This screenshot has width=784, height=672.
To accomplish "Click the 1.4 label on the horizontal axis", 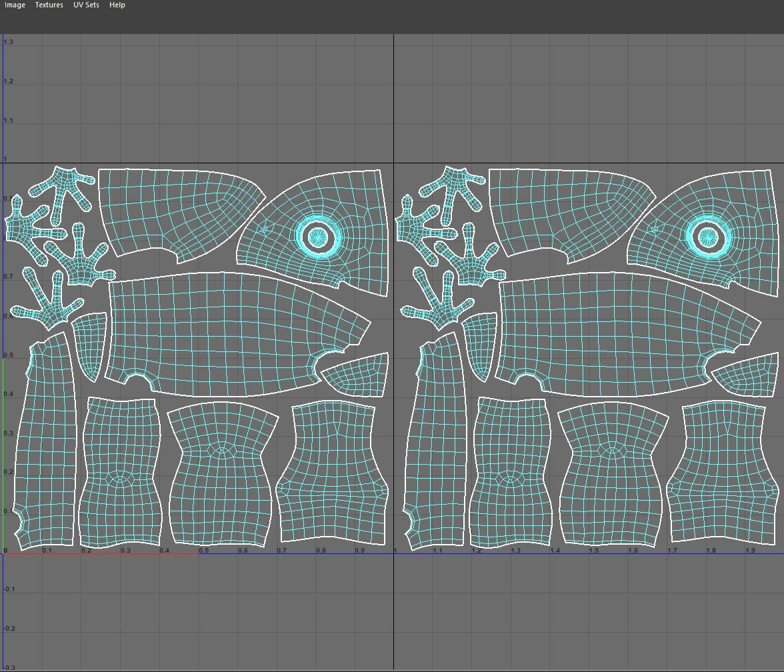I will point(555,551).
